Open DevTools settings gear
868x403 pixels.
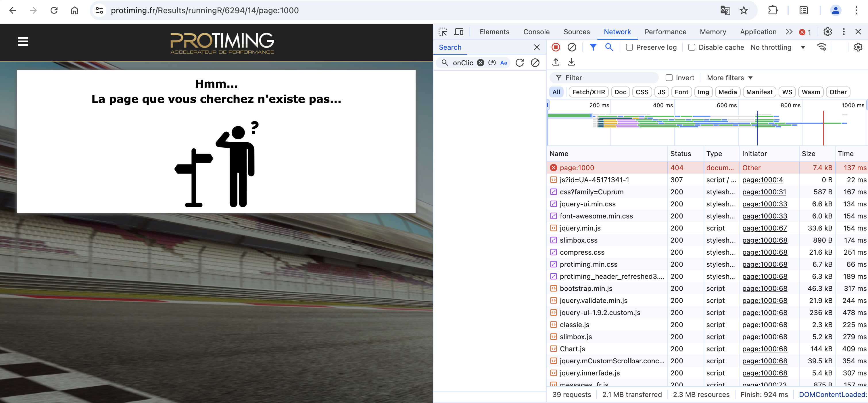827,32
